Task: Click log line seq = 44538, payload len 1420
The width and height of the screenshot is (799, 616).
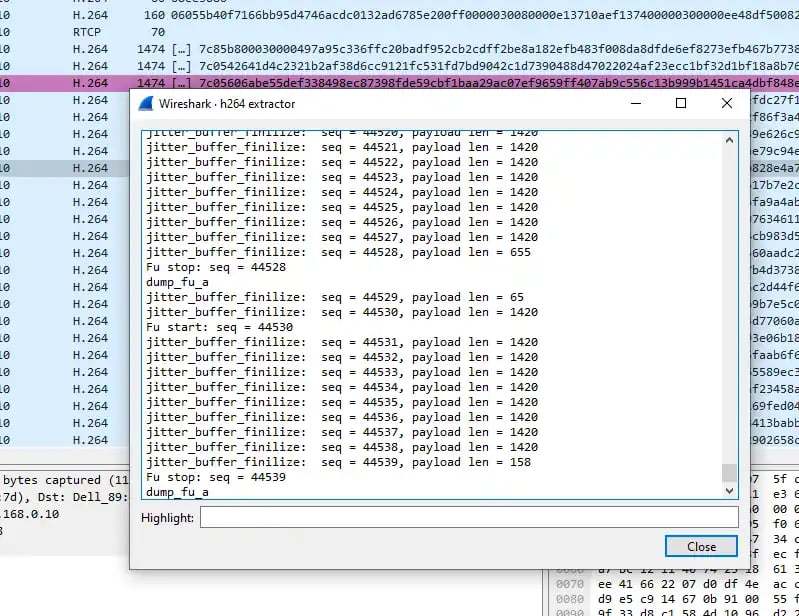Action: click(342, 447)
